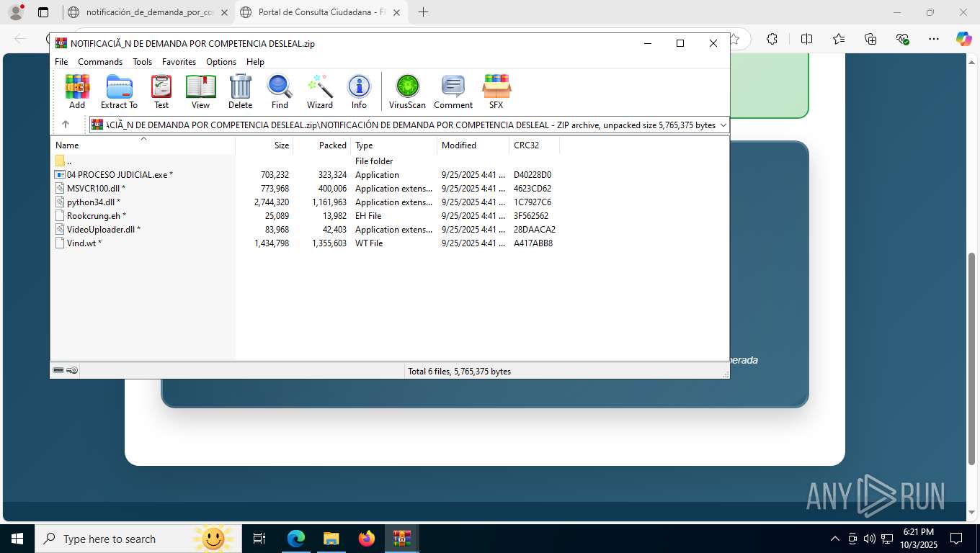
Task: Open the Comment tool
Action: [x=453, y=92]
